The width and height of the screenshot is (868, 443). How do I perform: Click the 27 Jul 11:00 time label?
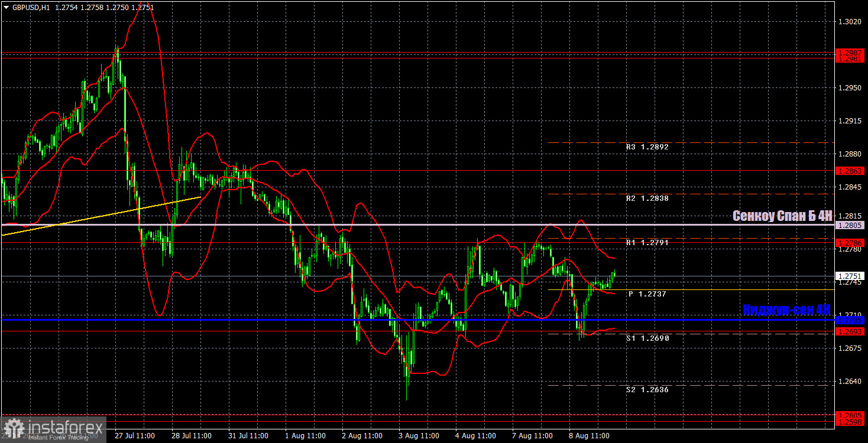pos(135,436)
